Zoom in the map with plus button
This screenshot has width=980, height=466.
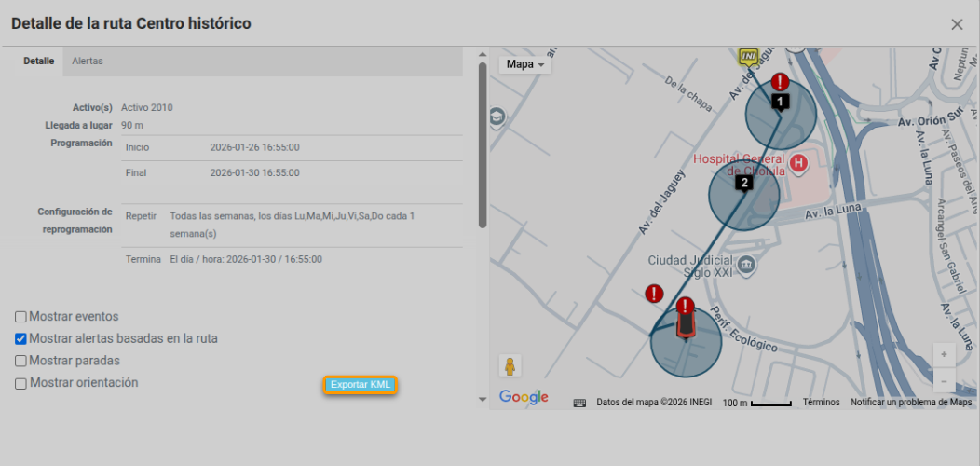944,355
